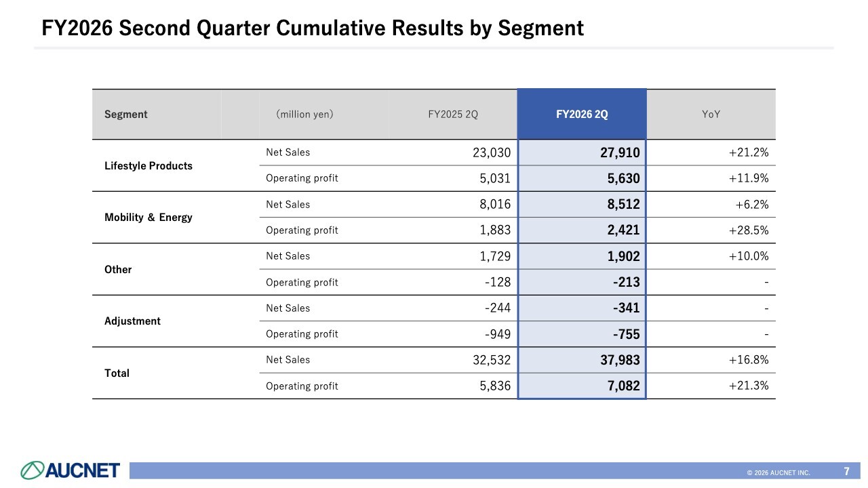Click the +28.5% YoY value
This screenshot has height=488, width=868.
coord(749,230)
